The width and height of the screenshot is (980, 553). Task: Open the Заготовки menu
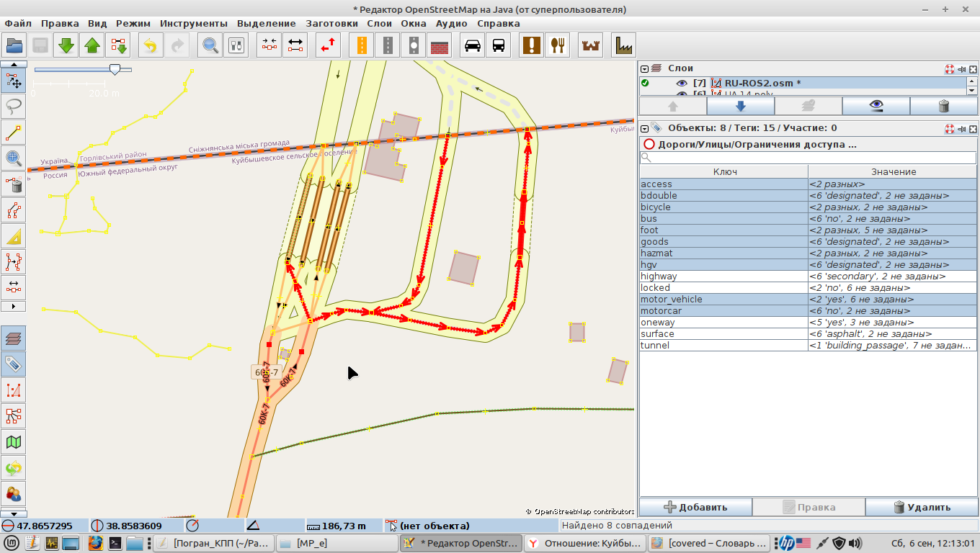pyautogui.click(x=331, y=23)
